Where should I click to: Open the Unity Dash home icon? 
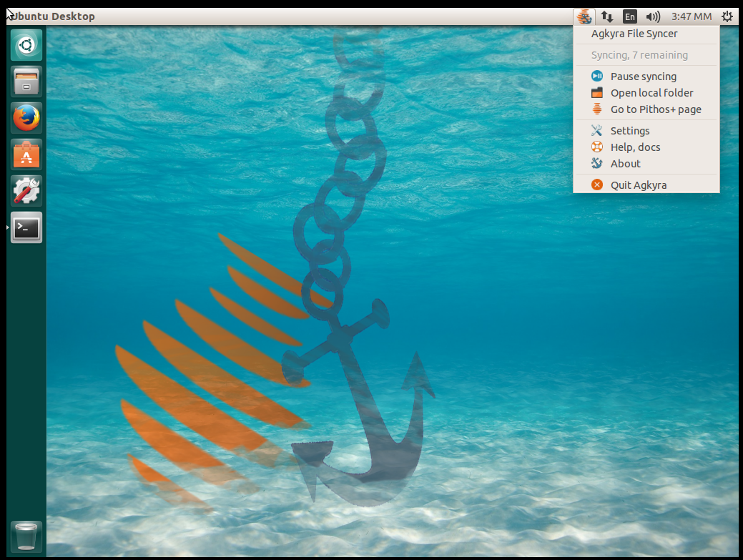coord(26,44)
